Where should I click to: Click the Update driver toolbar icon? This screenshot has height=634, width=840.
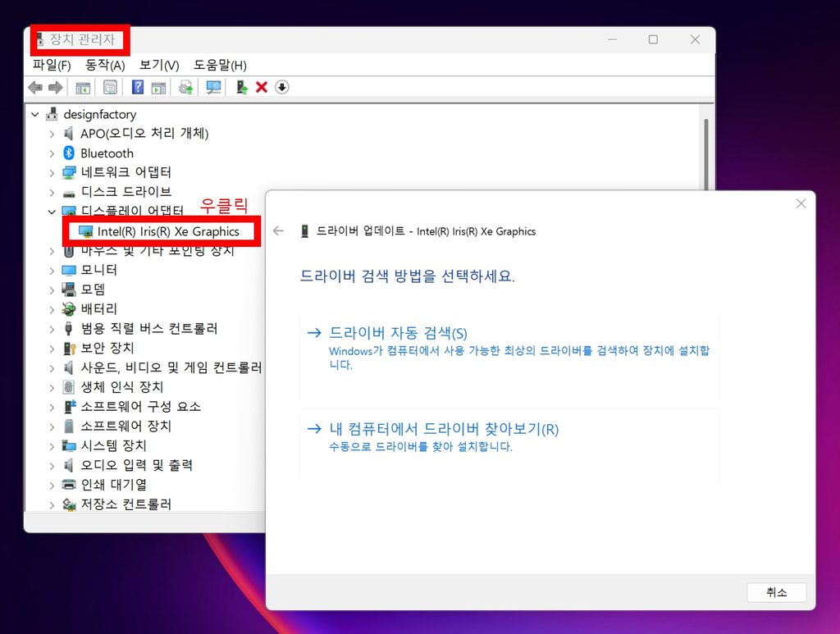pos(186,87)
